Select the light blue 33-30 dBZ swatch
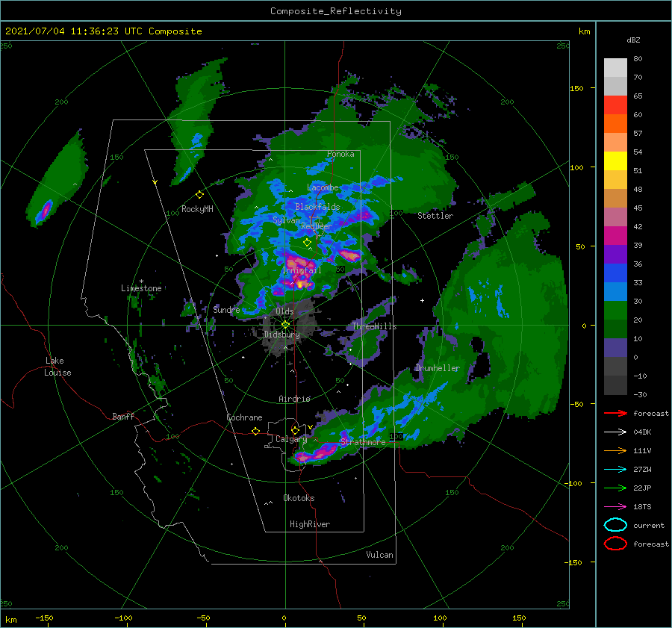Viewport: 672px width, 628px height. click(x=615, y=291)
